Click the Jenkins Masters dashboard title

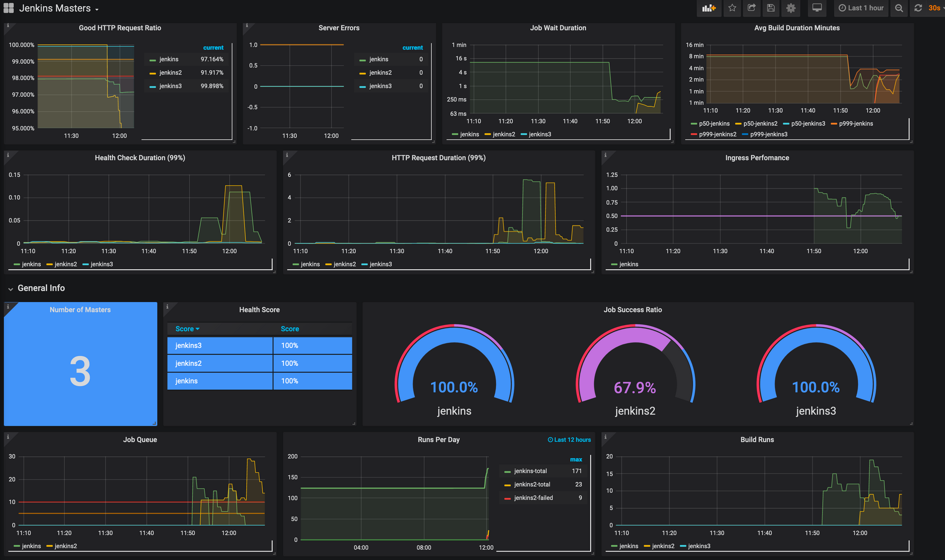[57, 8]
